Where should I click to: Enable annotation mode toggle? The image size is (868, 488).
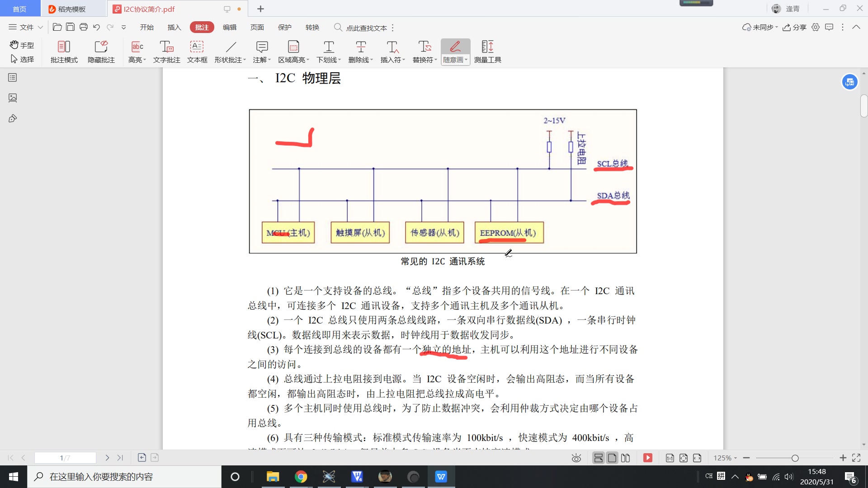pos(64,51)
